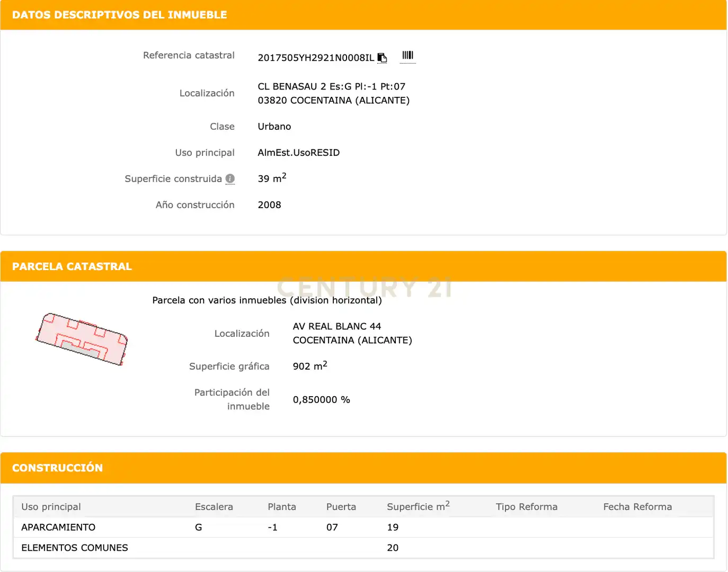Click the AV REAL BLANC 44 address
Viewport: 728px width, 572px height.
click(x=337, y=326)
